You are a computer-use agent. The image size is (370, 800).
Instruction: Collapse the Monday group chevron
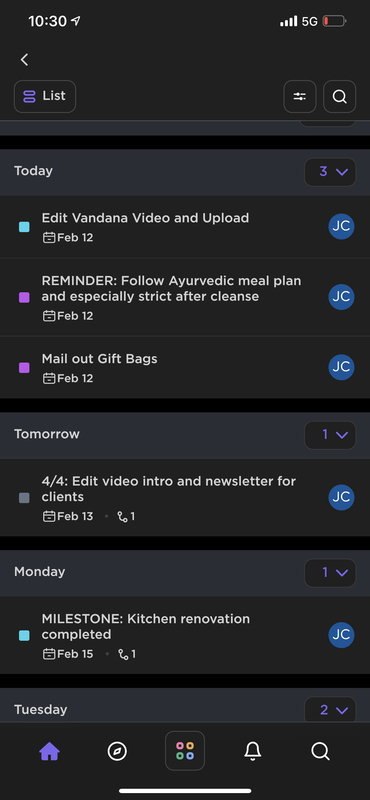(330, 573)
